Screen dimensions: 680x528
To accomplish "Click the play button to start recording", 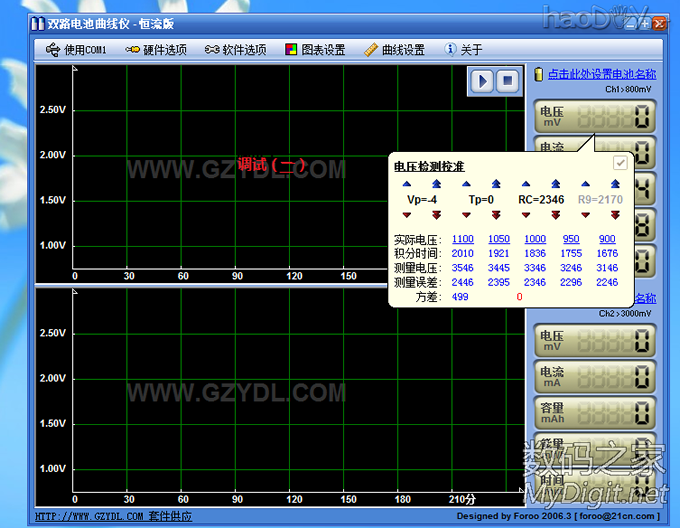I will (x=483, y=81).
